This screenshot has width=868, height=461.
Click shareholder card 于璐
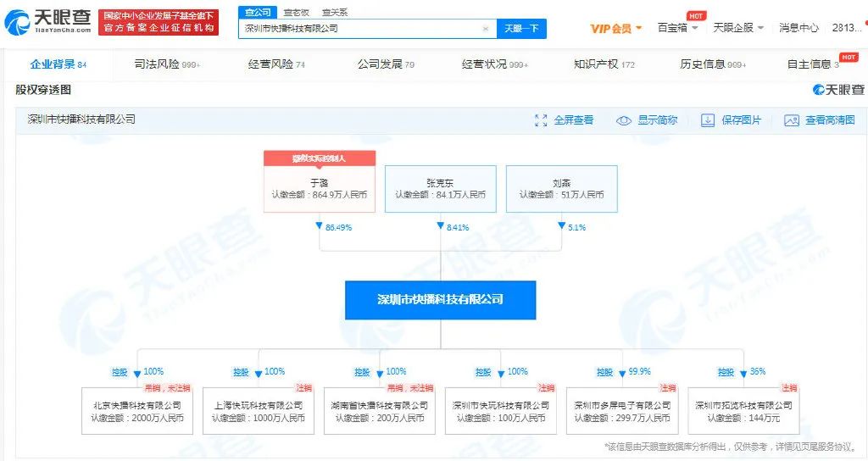pyautogui.click(x=320, y=188)
